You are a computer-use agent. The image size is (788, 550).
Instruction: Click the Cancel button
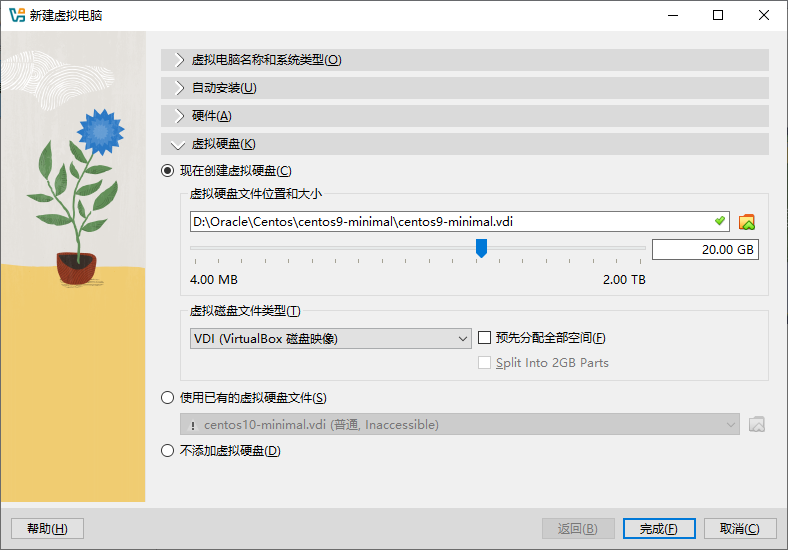(740, 528)
